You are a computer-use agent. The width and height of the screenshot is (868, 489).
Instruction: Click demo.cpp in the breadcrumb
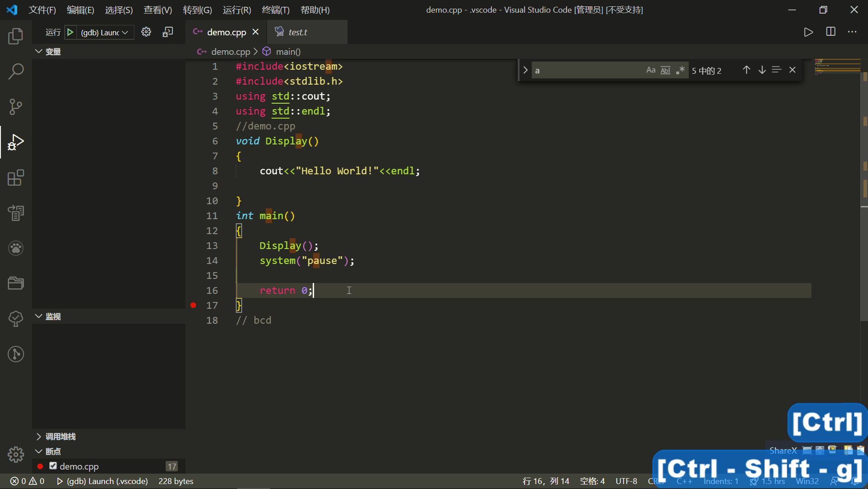pyautogui.click(x=230, y=52)
